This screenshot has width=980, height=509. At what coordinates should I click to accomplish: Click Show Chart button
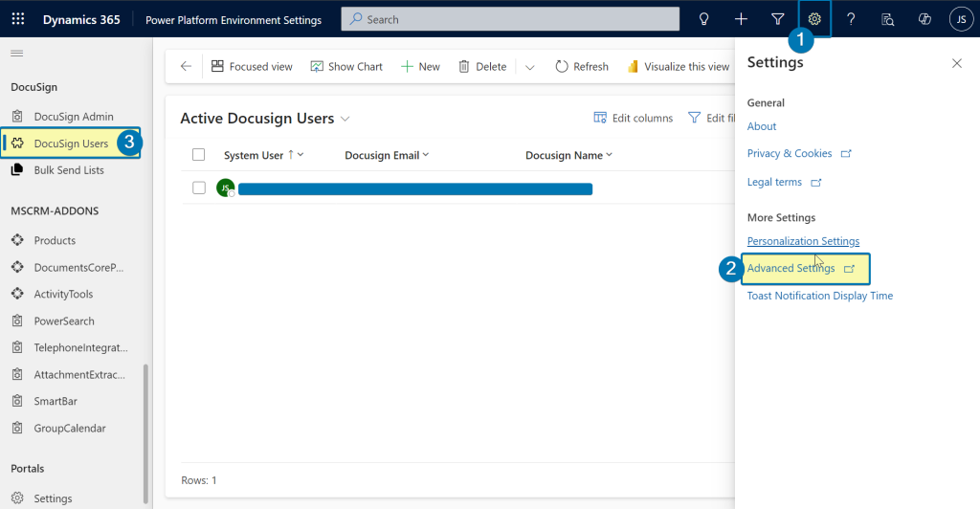click(x=346, y=66)
